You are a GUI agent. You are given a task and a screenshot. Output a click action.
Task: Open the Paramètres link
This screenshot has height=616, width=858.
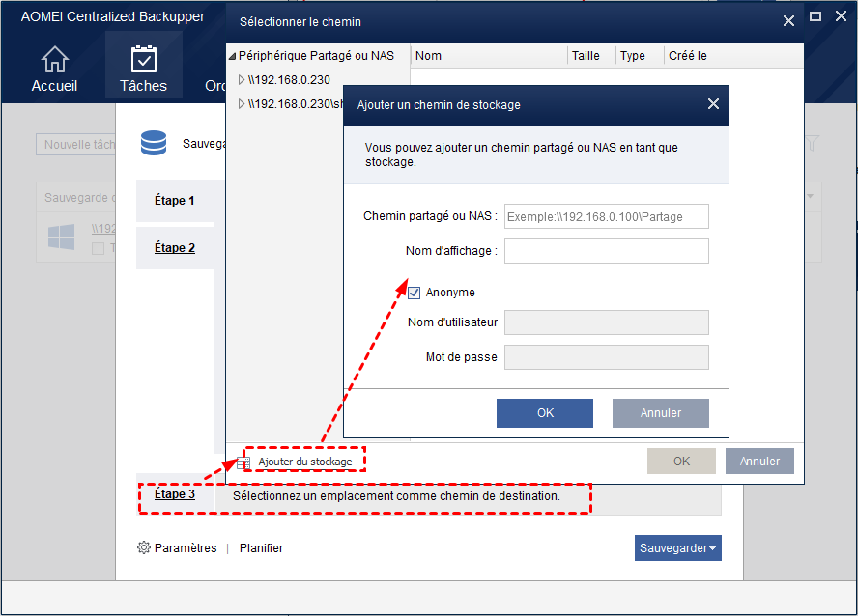[x=186, y=547]
